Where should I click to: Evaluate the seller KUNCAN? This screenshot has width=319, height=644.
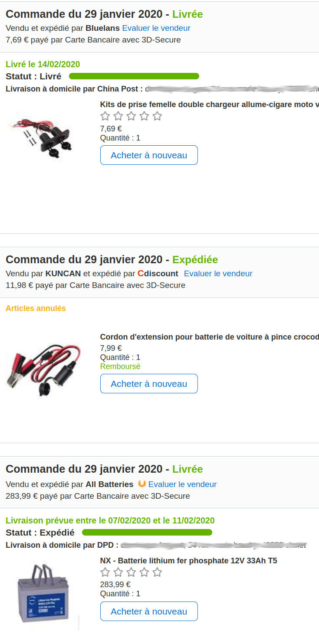pos(218,274)
